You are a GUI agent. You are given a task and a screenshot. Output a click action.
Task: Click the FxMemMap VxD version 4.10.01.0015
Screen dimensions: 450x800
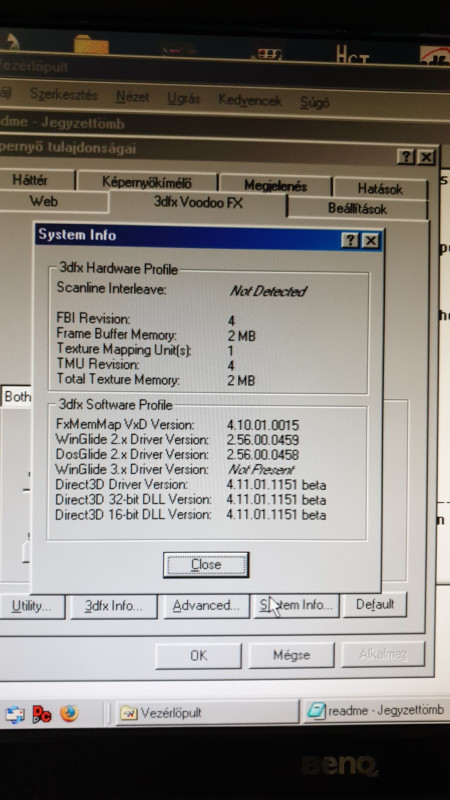[x=263, y=425]
